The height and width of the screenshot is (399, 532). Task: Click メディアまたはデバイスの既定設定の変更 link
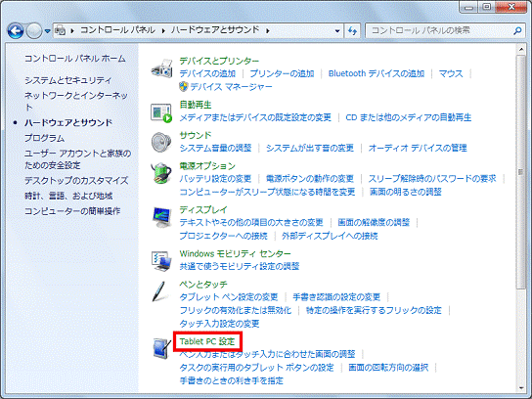tap(255, 117)
